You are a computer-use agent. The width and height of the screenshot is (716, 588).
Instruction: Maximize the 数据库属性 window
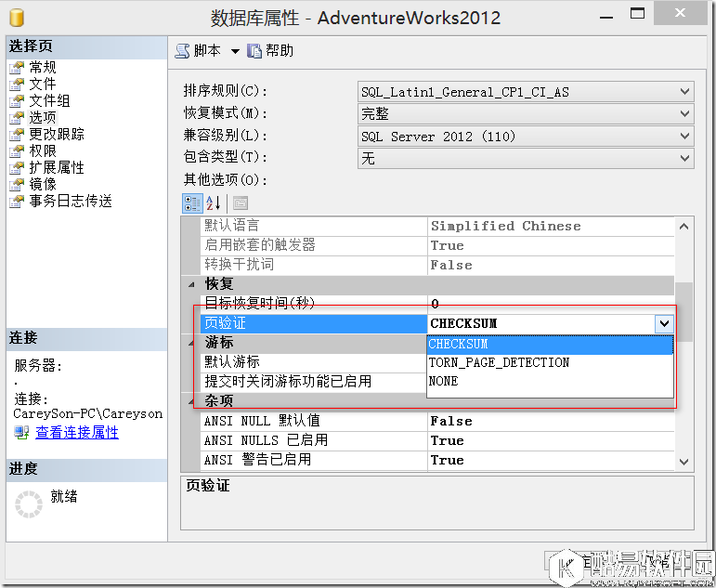point(637,14)
